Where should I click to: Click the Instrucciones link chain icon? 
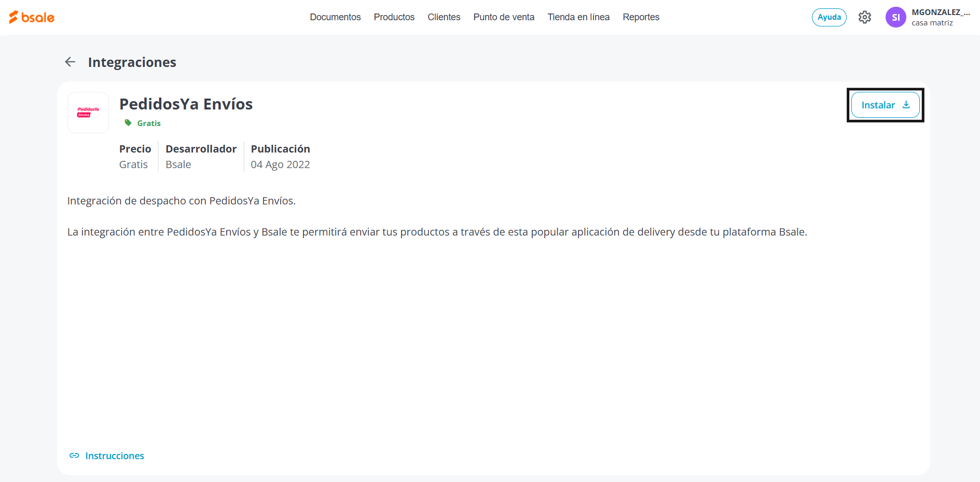pos(74,456)
